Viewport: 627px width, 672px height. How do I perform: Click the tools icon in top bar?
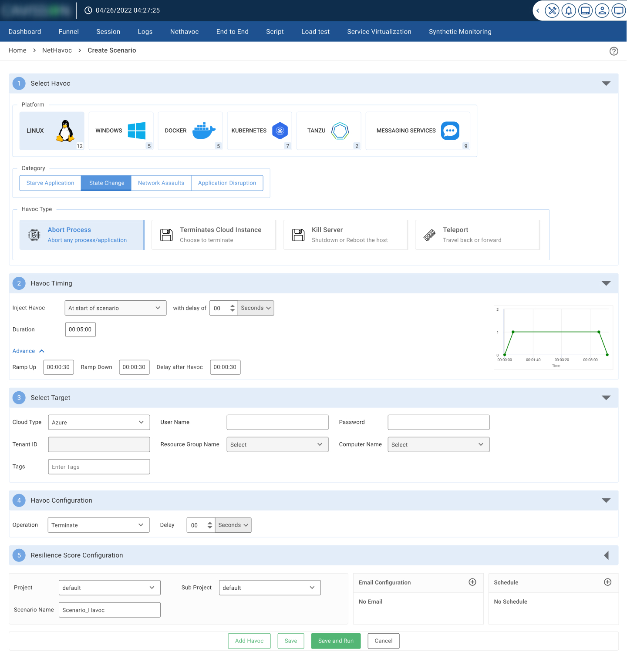click(552, 10)
